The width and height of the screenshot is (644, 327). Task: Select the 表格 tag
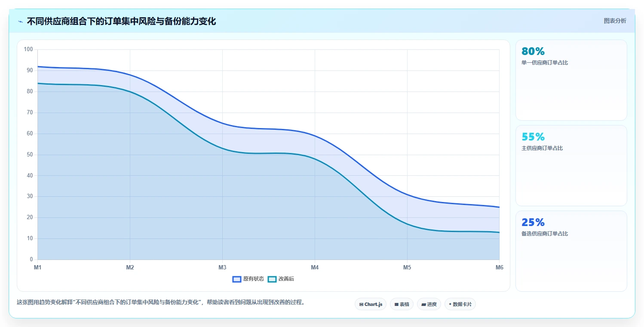tap(402, 304)
